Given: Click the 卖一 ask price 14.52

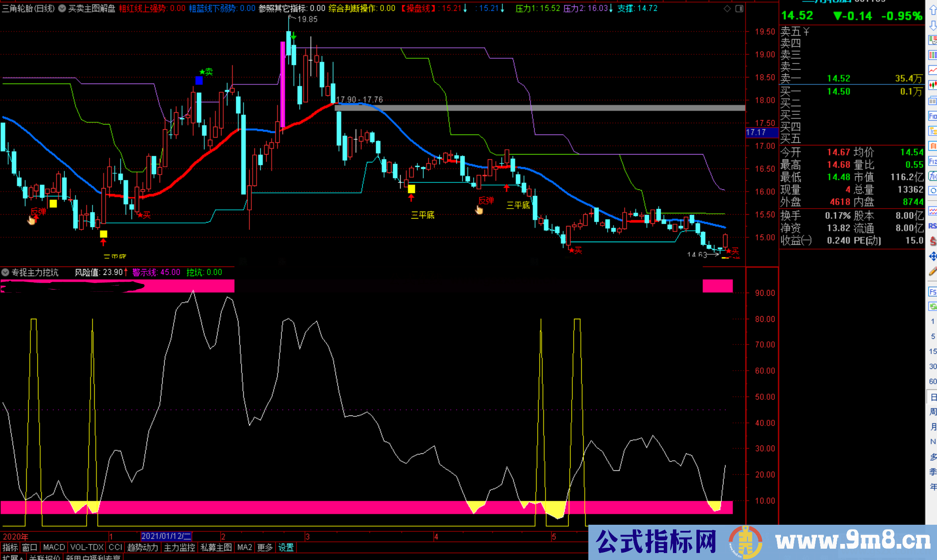Looking at the screenshot, I should pos(839,78).
